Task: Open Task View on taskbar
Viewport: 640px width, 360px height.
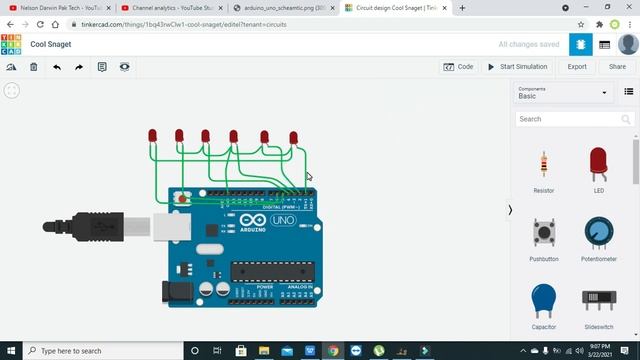Action: point(217,351)
